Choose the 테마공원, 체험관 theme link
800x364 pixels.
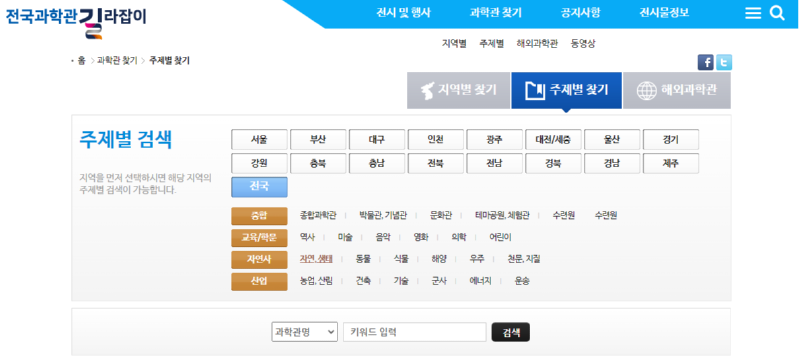(502, 215)
